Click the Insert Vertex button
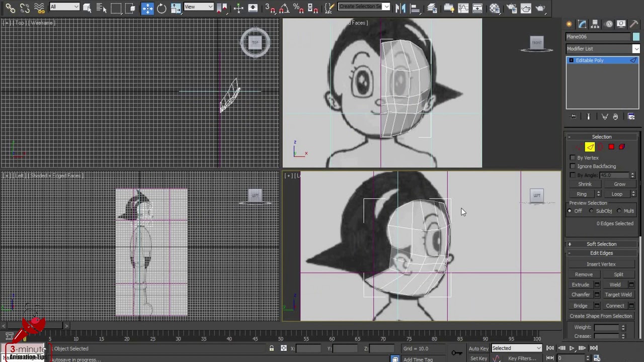This screenshot has width=644, height=362. pos(601,264)
